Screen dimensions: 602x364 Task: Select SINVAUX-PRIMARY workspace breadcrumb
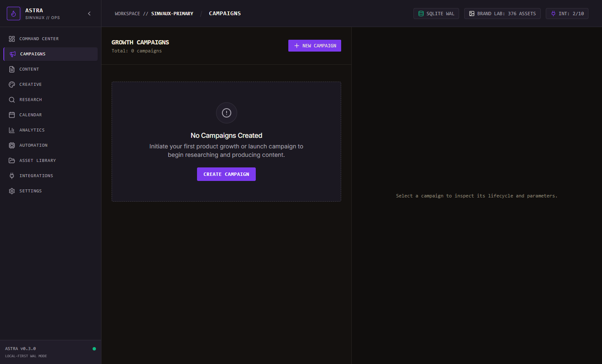pyautogui.click(x=172, y=14)
